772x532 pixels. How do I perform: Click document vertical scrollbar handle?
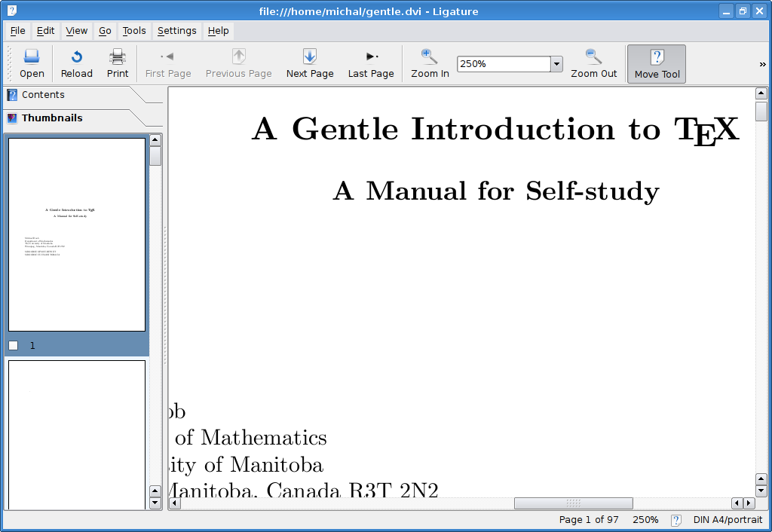tap(761, 111)
